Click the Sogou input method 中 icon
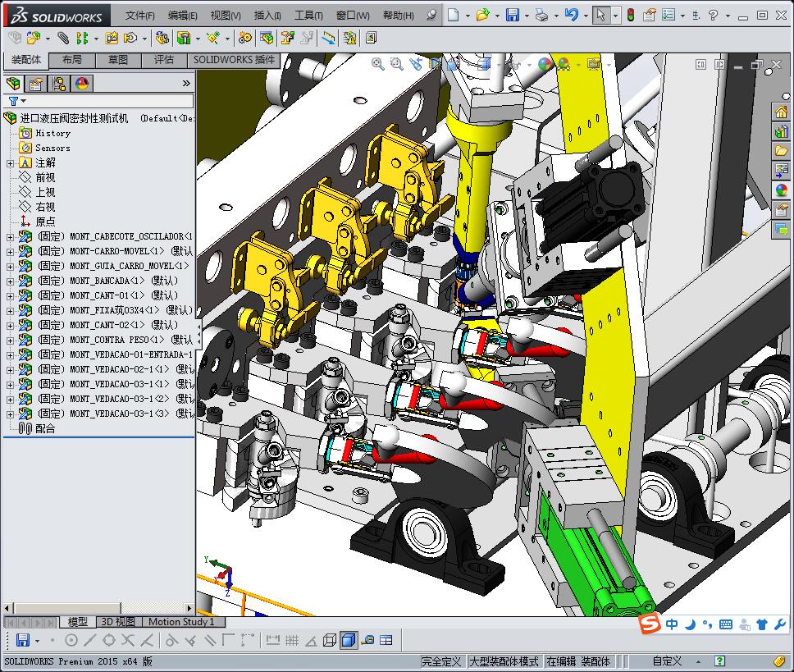This screenshot has width=794, height=672. tap(672, 624)
